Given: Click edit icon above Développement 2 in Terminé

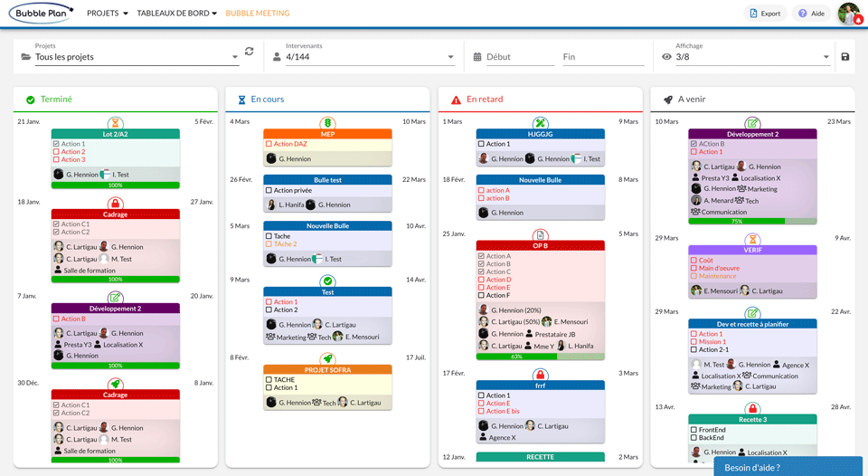Looking at the screenshot, I should (x=115, y=298).
